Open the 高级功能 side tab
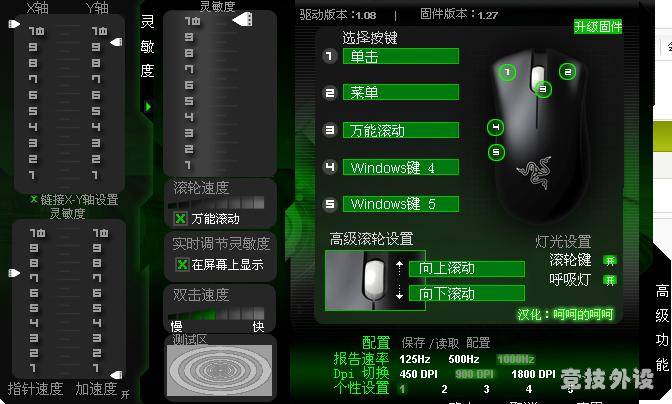This screenshot has width=672, height=404. [x=662, y=328]
